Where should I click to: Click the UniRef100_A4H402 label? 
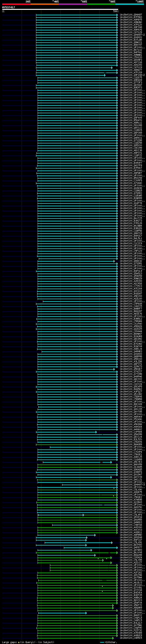point(131,429)
